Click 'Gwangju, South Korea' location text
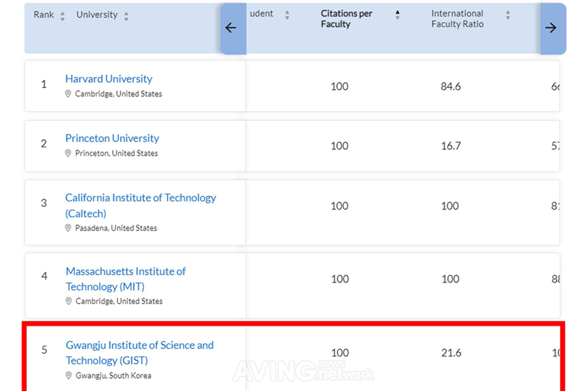Image resolution: width=588 pixels, height=391 pixels. pyautogui.click(x=113, y=375)
